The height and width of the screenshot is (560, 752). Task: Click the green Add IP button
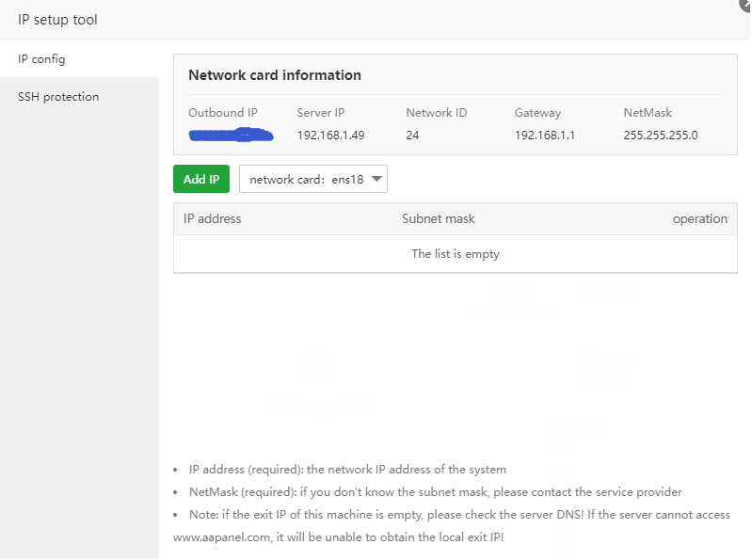(x=201, y=180)
